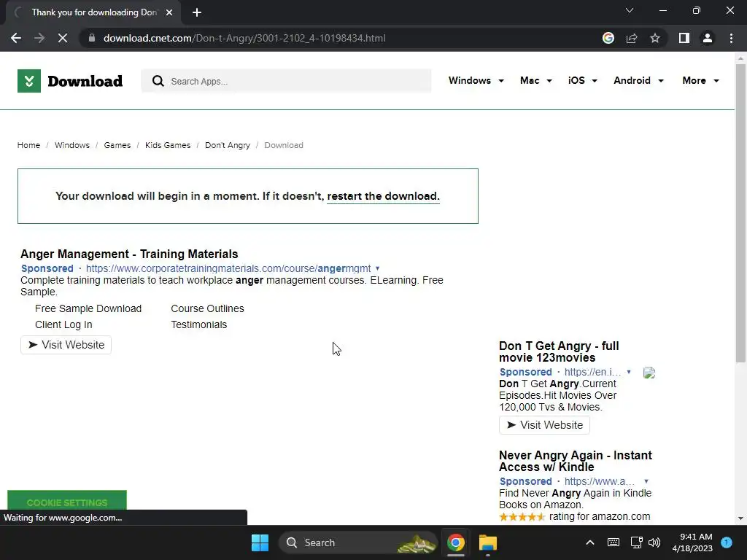Click Testimonials link
The height and width of the screenshot is (560, 747).
[198, 324]
